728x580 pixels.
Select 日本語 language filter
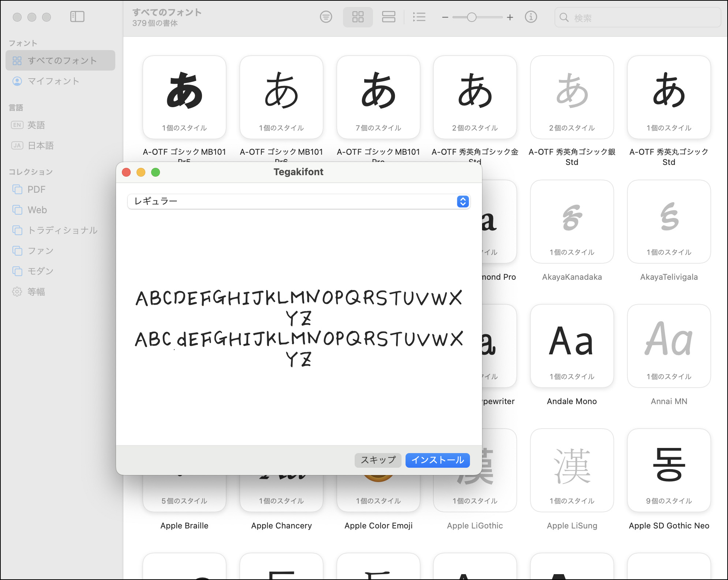41,146
